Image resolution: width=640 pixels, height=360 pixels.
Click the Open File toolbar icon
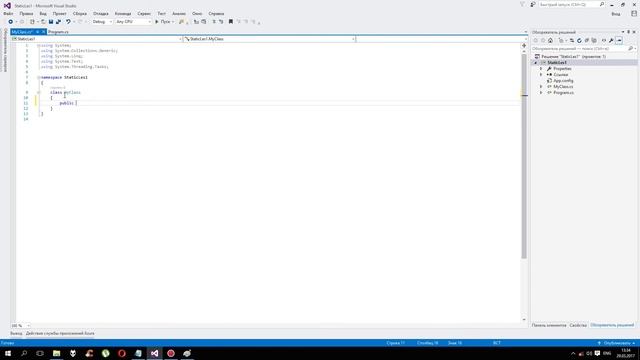(x=43, y=22)
